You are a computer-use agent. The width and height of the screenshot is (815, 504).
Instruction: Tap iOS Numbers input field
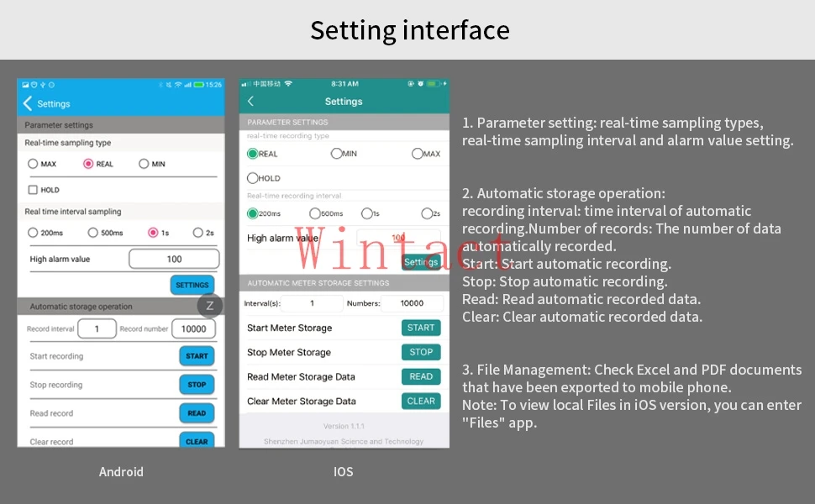coord(412,303)
